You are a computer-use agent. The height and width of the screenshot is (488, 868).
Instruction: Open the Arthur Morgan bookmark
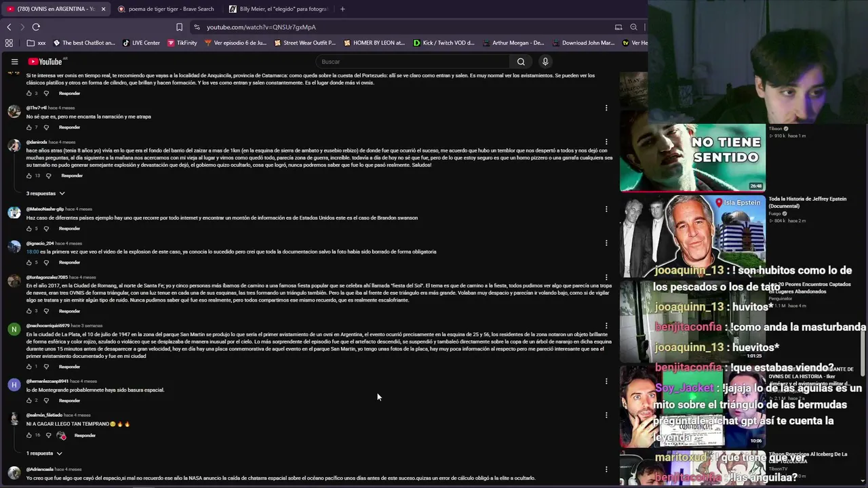513,43
